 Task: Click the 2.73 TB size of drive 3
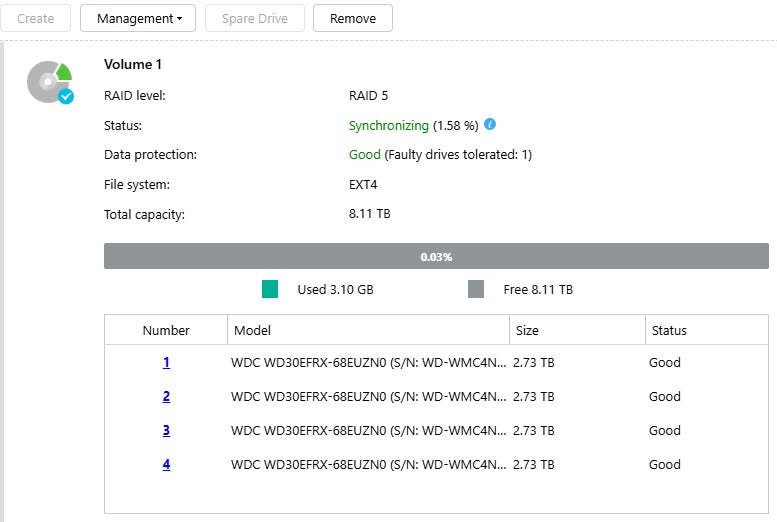(534, 430)
